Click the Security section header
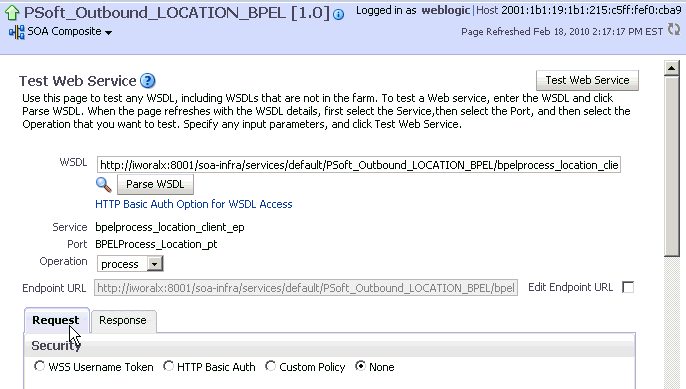This screenshot has width=686, height=389. point(56,346)
